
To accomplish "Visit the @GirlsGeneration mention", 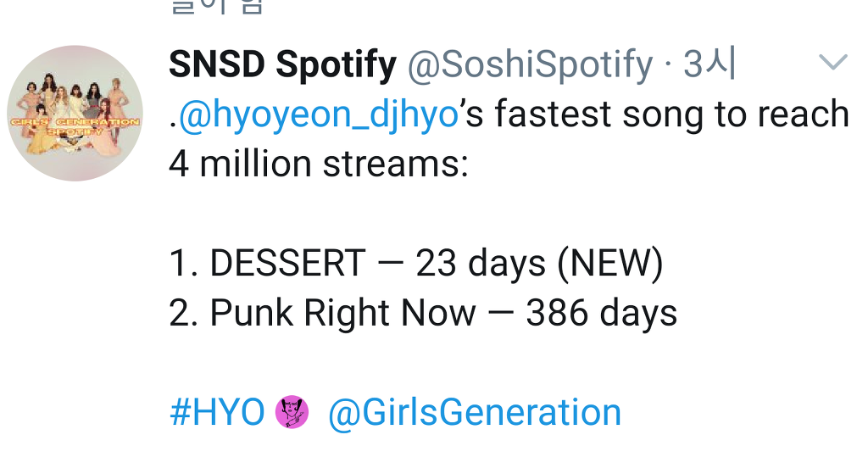I will [x=475, y=413].
